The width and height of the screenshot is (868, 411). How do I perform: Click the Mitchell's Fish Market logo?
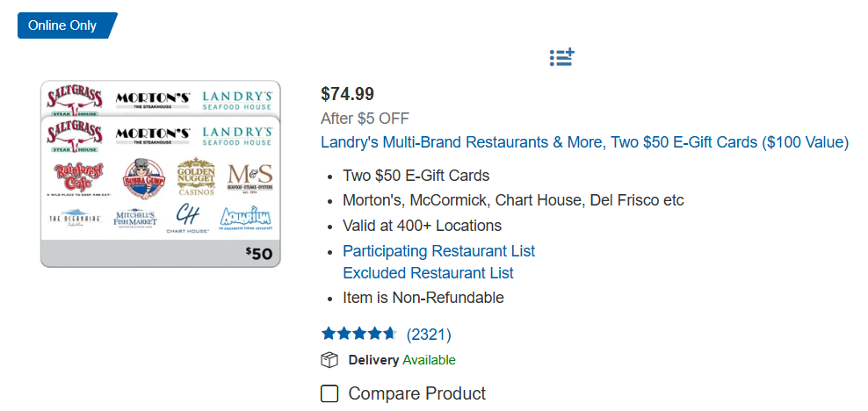pyautogui.click(x=134, y=218)
